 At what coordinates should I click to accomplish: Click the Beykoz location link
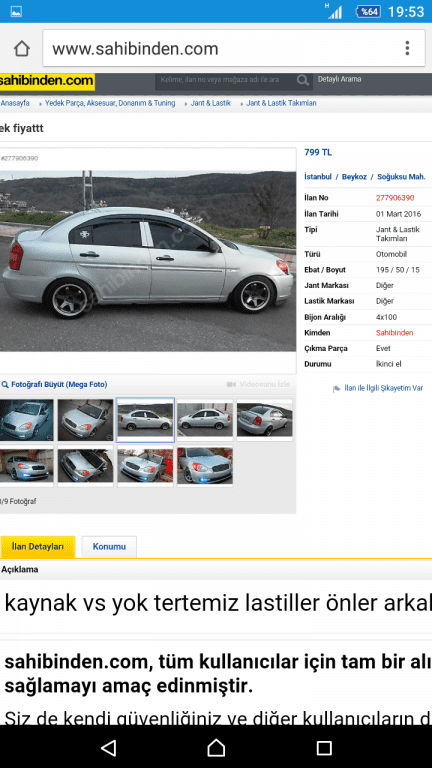[x=354, y=177]
